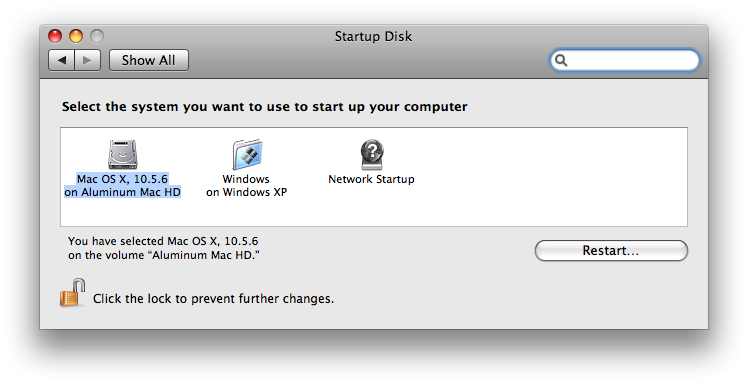This screenshot has width=748, height=384.
Task: Click the open padlock icon
Action: pos(73,293)
